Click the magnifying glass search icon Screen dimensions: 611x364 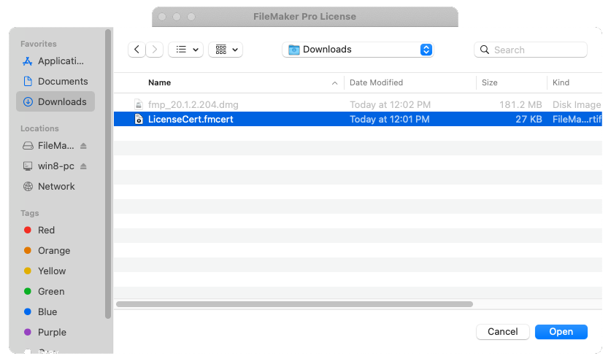[x=485, y=50]
